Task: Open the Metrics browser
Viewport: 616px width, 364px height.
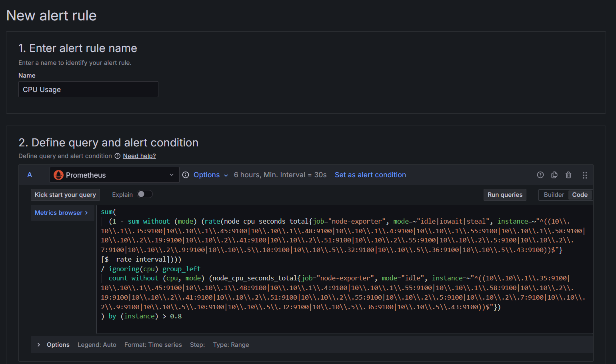Action: coord(62,213)
